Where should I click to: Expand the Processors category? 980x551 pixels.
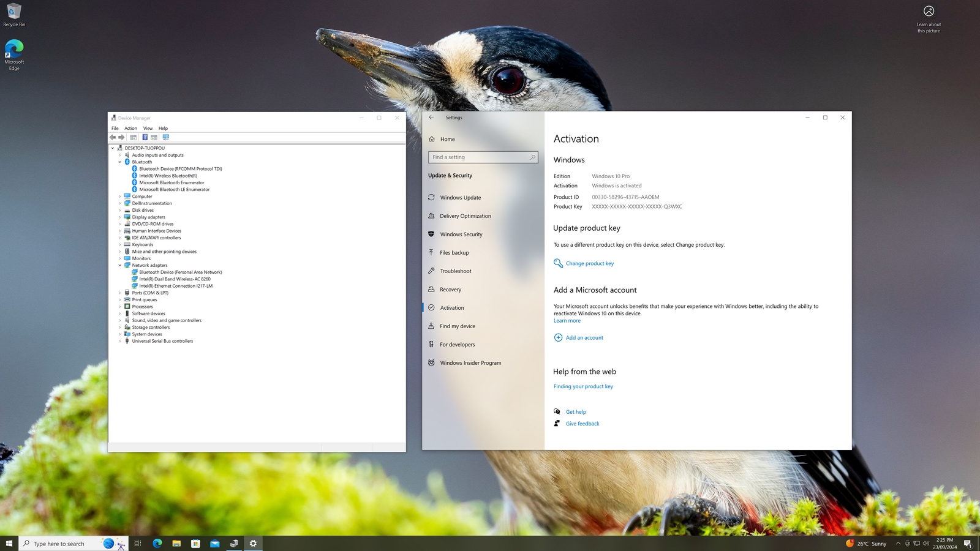(120, 307)
